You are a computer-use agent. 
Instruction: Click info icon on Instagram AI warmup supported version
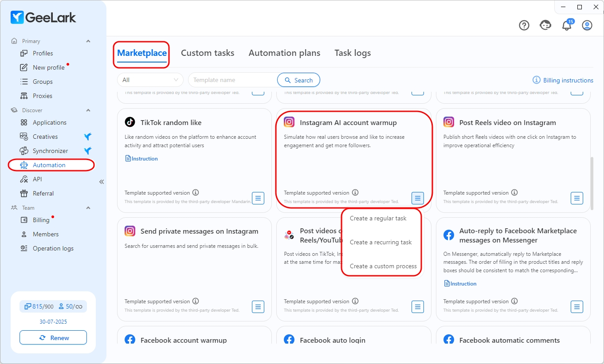point(355,193)
